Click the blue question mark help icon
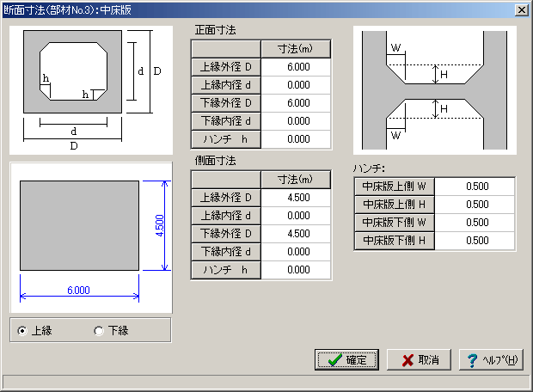533x392 pixels. tap(472, 360)
